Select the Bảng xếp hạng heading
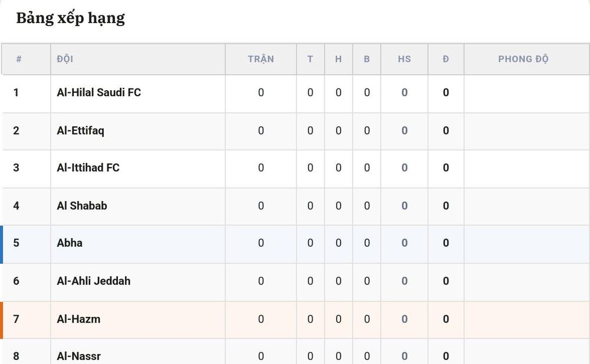 pyautogui.click(x=70, y=18)
